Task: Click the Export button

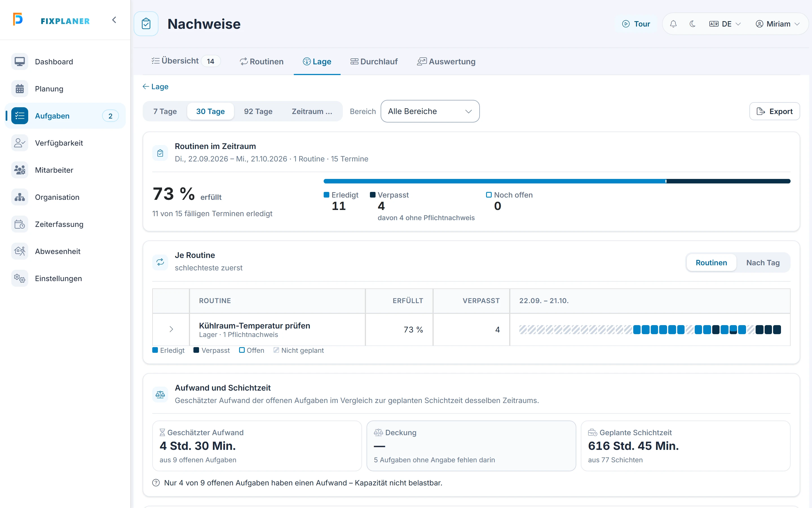Action: click(775, 111)
